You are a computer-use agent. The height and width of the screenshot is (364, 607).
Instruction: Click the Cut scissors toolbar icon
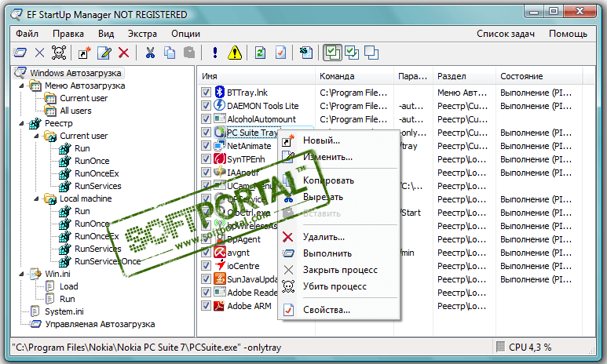tap(150, 53)
